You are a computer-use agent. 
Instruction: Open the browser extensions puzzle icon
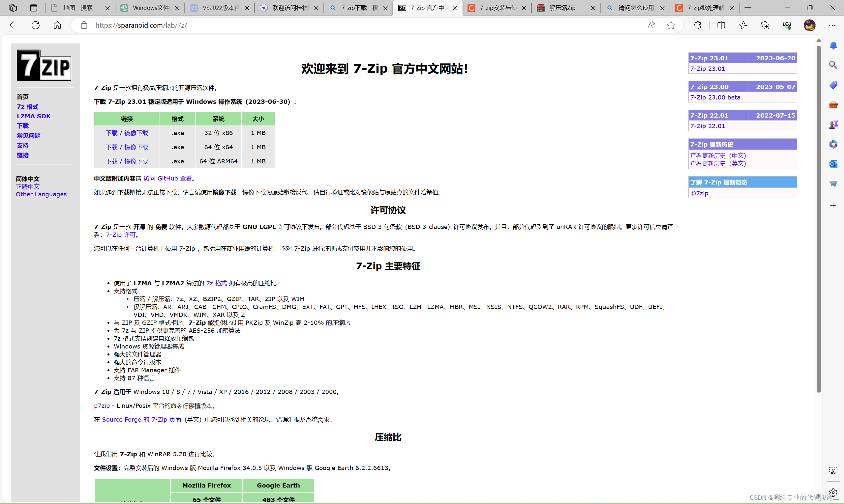pos(697,25)
